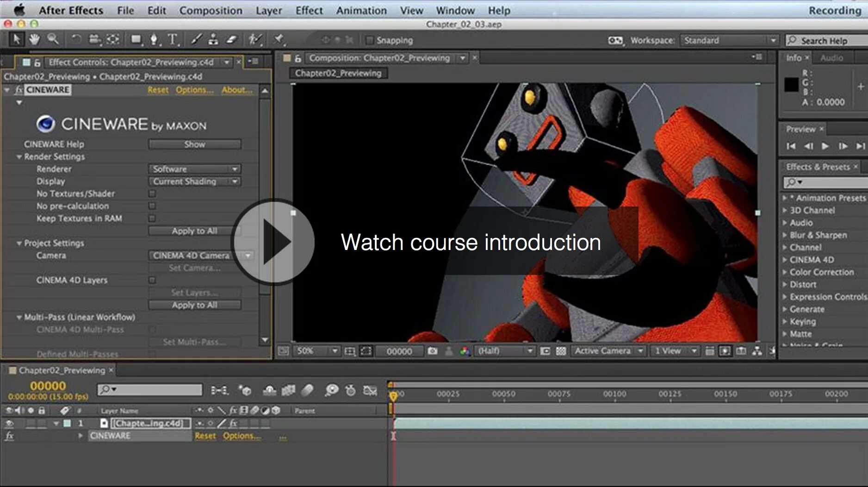Open CINEWARE Options link in Effect Controls
The width and height of the screenshot is (868, 487).
pyautogui.click(x=194, y=90)
